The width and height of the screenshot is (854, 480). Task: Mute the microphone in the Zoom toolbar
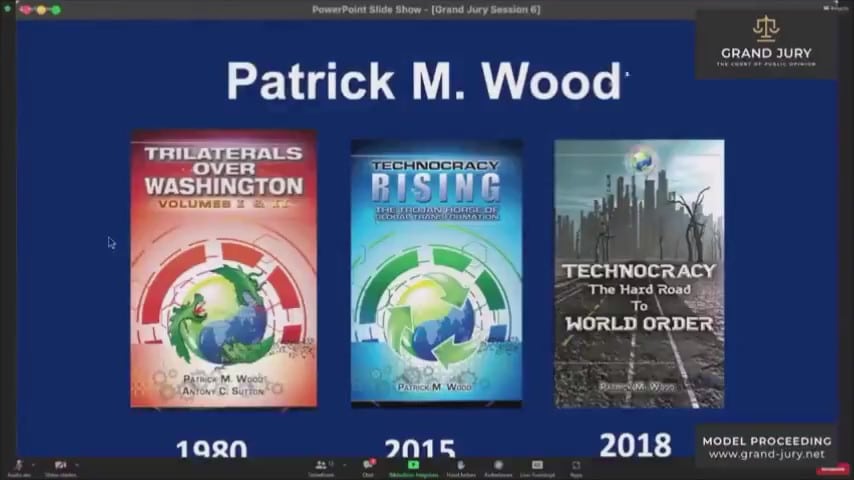17,466
